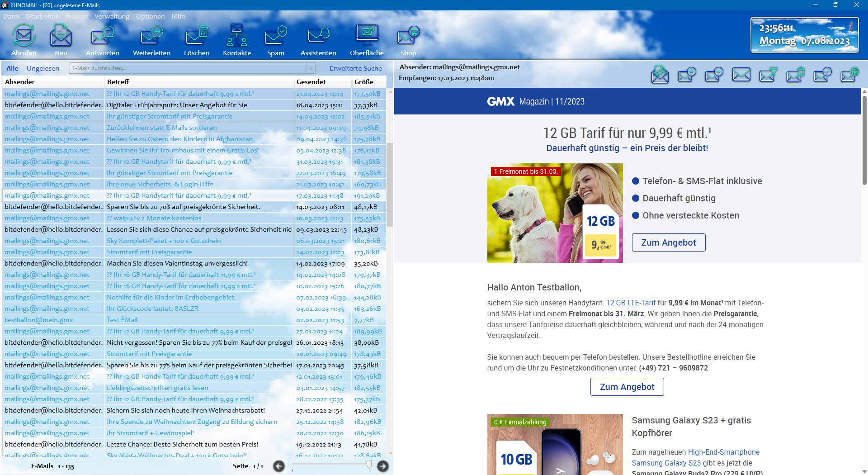Click in the E-Mails durchsuchen search field

[x=188, y=68]
